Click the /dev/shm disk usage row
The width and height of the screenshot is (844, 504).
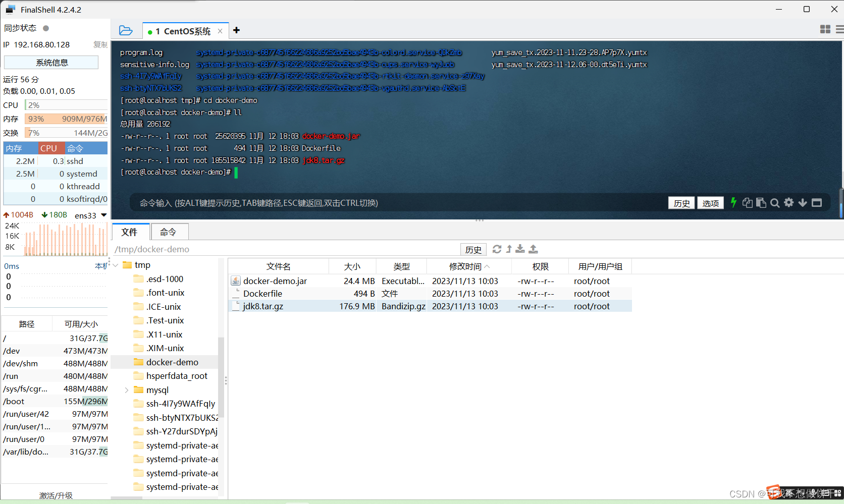(55, 363)
